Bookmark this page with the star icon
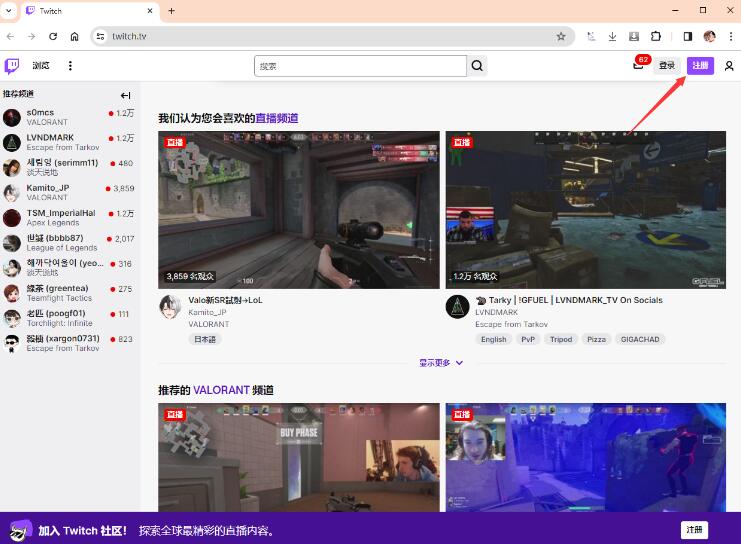741x544 pixels. 561,36
